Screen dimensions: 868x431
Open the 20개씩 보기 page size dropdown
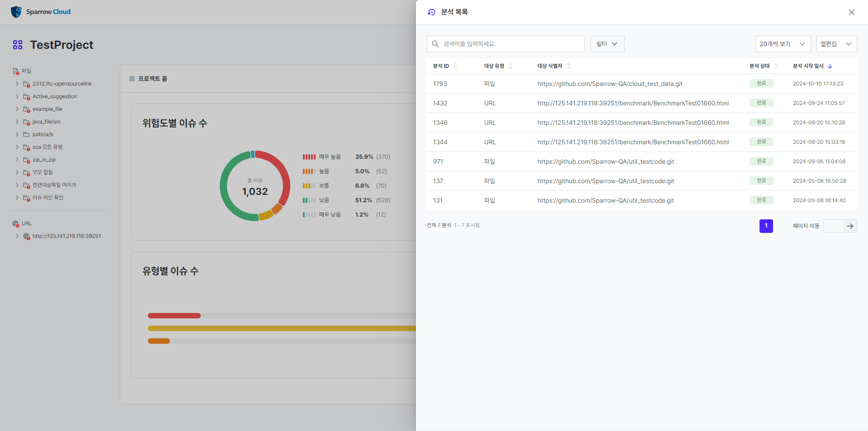coord(783,44)
